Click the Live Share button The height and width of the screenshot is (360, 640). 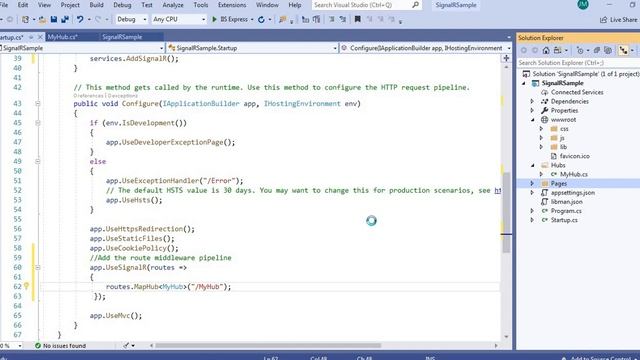619,20
